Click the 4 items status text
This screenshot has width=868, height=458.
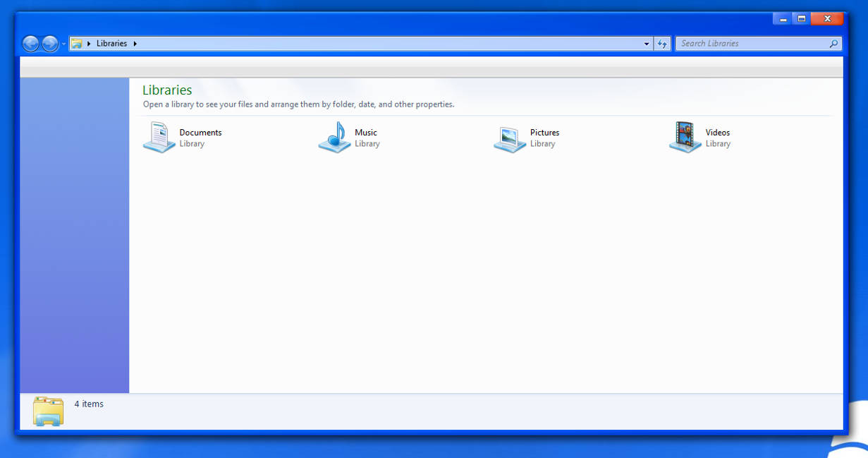pyautogui.click(x=89, y=404)
